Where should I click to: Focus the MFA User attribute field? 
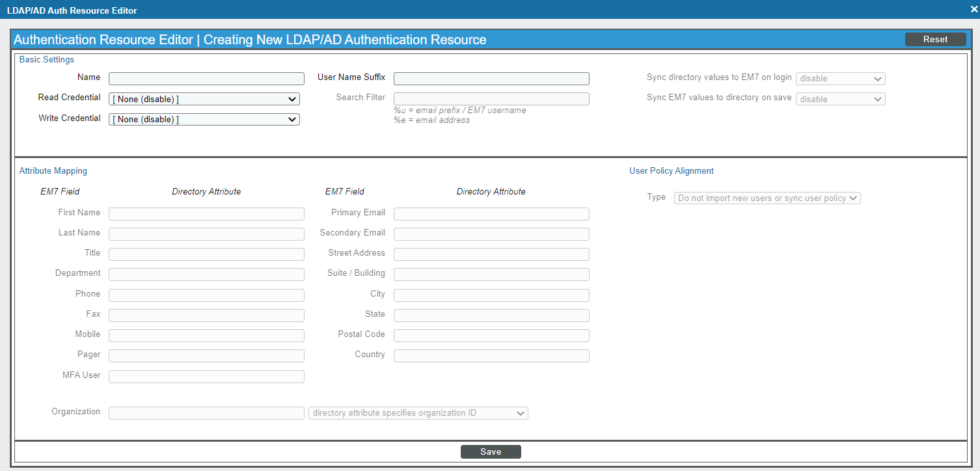pyautogui.click(x=206, y=377)
